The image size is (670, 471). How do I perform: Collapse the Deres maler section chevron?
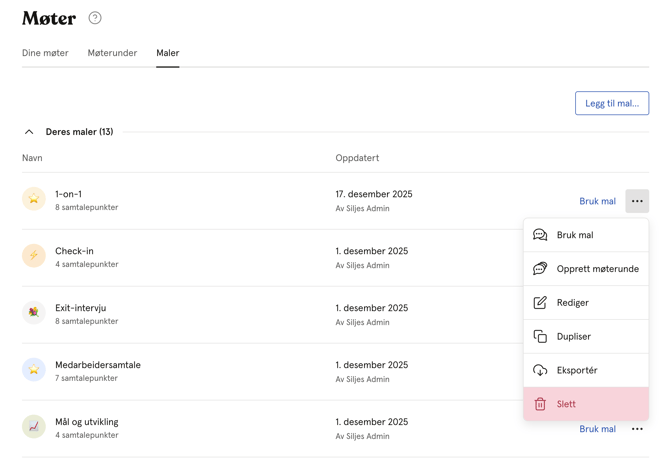[x=29, y=132]
